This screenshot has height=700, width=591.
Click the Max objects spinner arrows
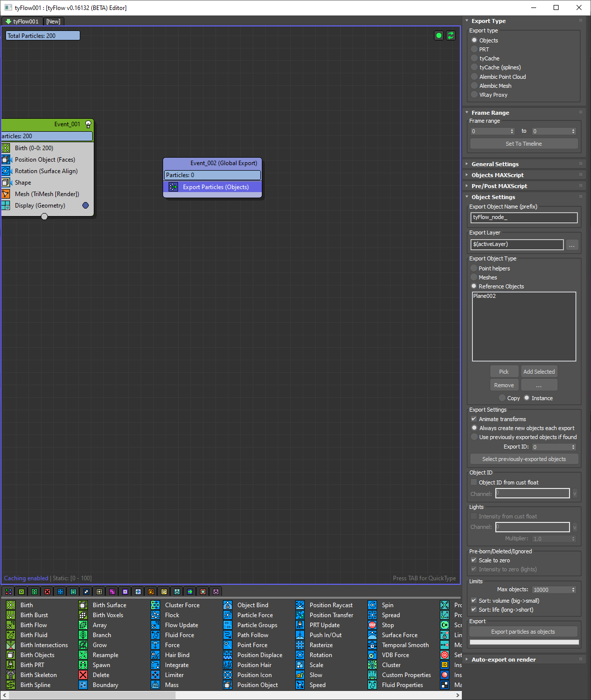click(x=574, y=590)
